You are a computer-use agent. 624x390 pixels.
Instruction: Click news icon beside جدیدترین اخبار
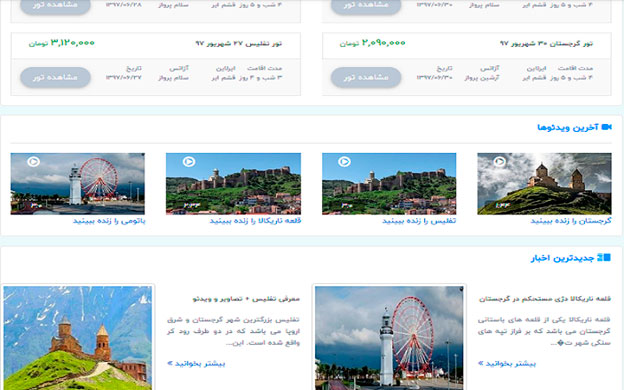604,257
